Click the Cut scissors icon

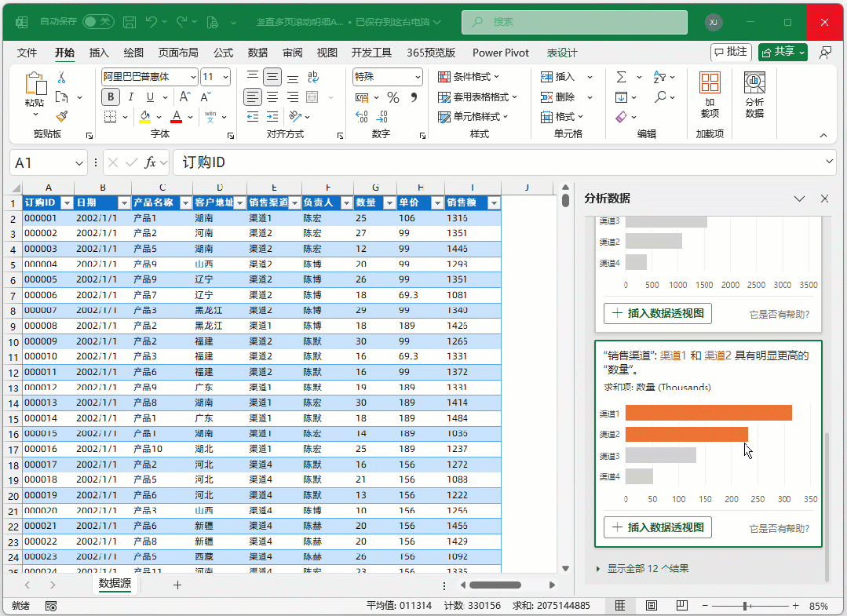click(x=61, y=78)
